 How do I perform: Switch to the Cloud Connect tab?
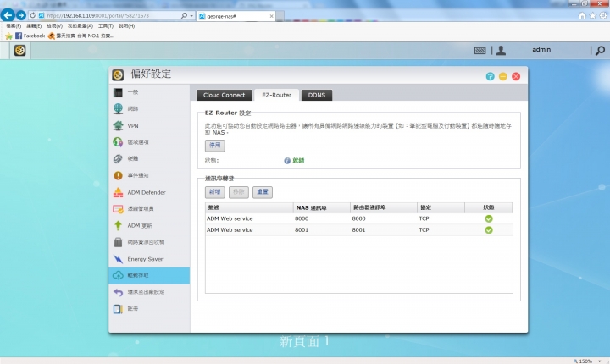click(224, 95)
